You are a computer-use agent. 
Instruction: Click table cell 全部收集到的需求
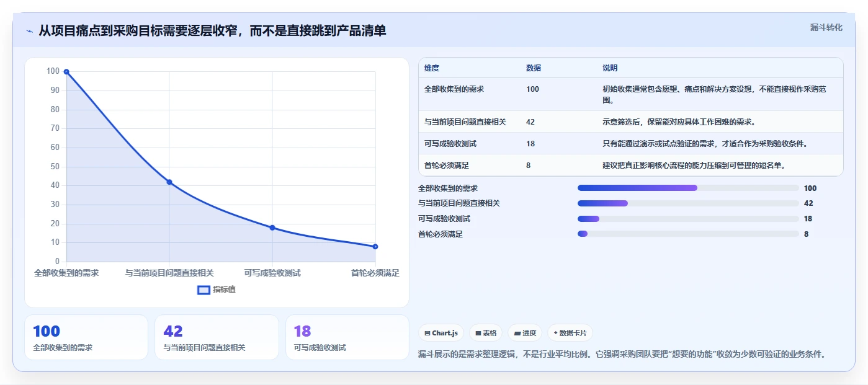click(x=454, y=89)
